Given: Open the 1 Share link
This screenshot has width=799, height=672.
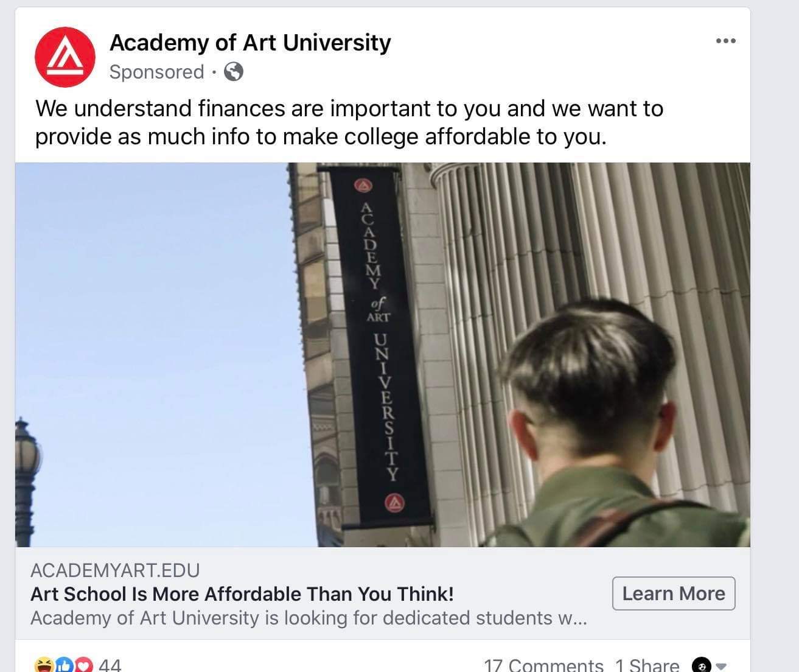Looking at the screenshot, I should coord(647,665).
